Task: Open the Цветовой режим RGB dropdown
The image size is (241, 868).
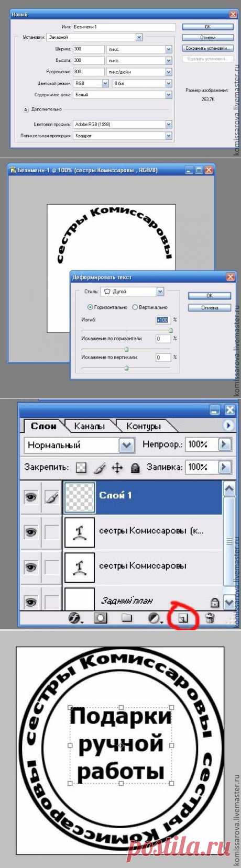Action: 105,83
